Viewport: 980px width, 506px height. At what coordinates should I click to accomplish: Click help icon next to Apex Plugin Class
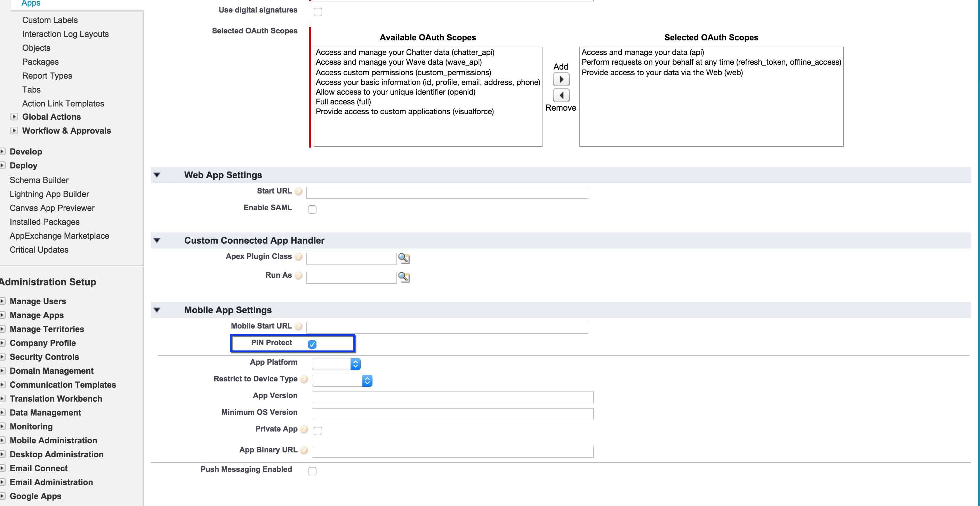pyautogui.click(x=299, y=257)
